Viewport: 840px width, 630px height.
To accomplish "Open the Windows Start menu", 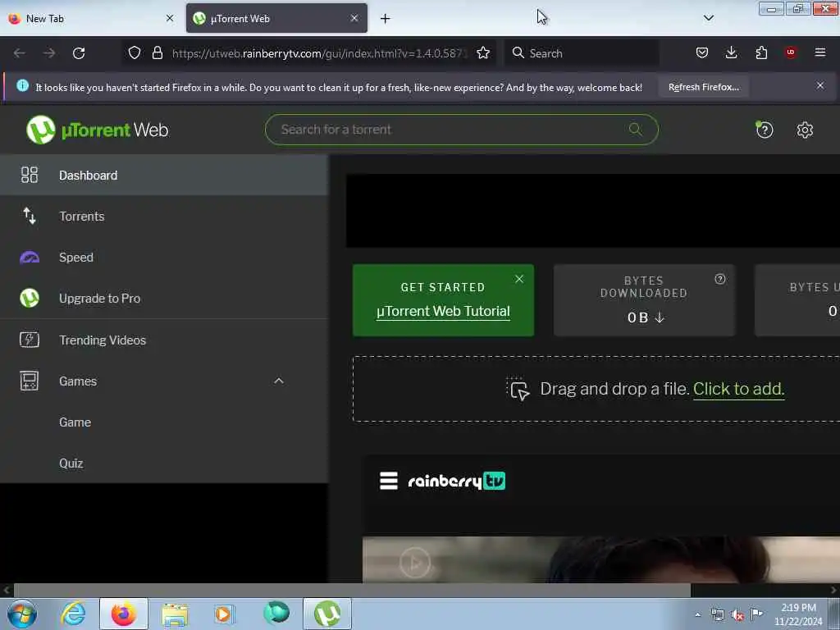I will coord(22,614).
